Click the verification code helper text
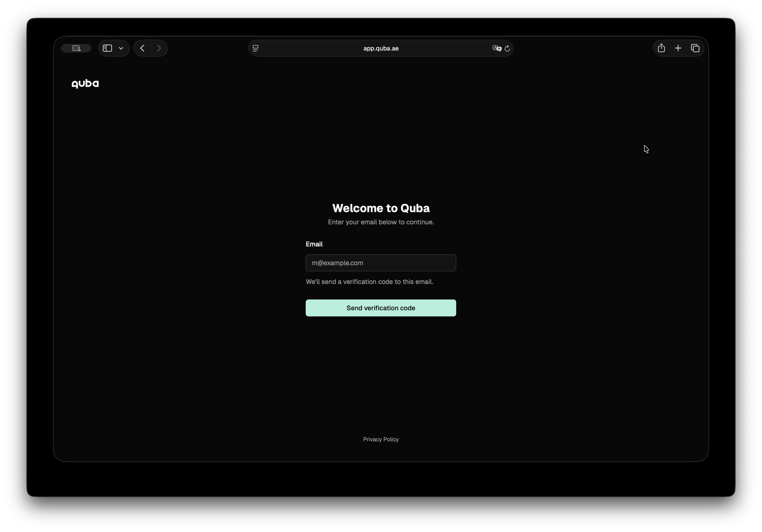762x532 pixels. coord(369,282)
